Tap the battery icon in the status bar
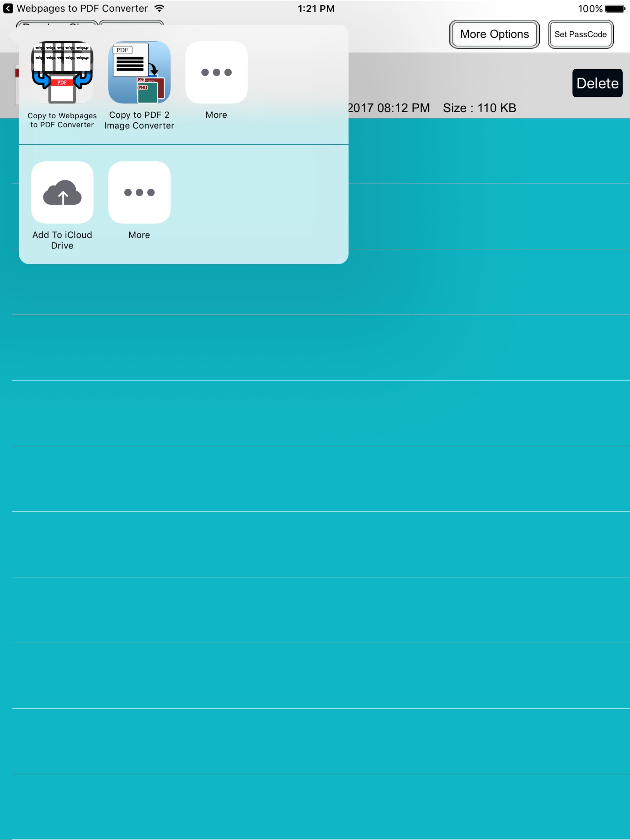 point(615,8)
